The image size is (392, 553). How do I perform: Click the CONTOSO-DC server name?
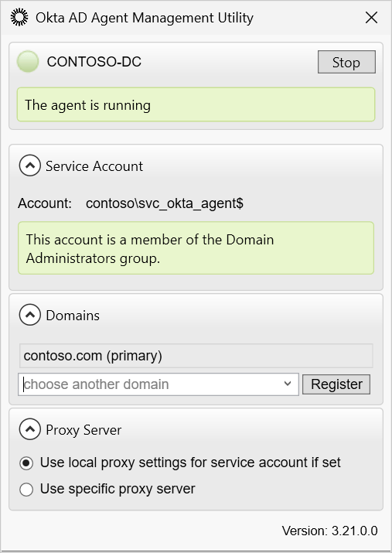[94, 62]
